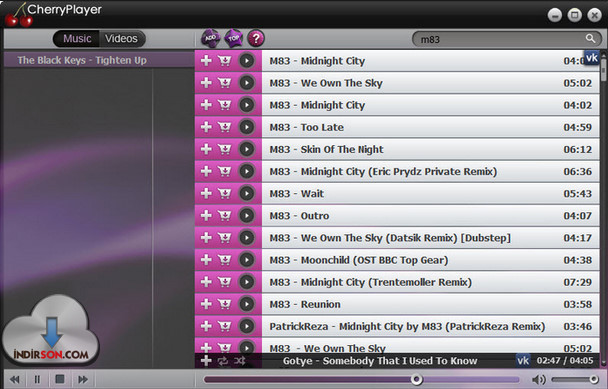Click the VK badge in now-playing bar

coord(523,361)
